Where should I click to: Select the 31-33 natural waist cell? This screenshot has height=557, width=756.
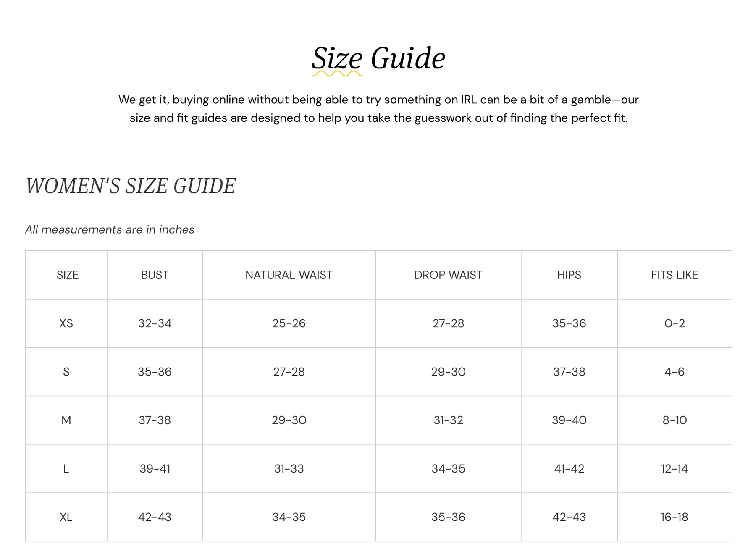(x=289, y=468)
